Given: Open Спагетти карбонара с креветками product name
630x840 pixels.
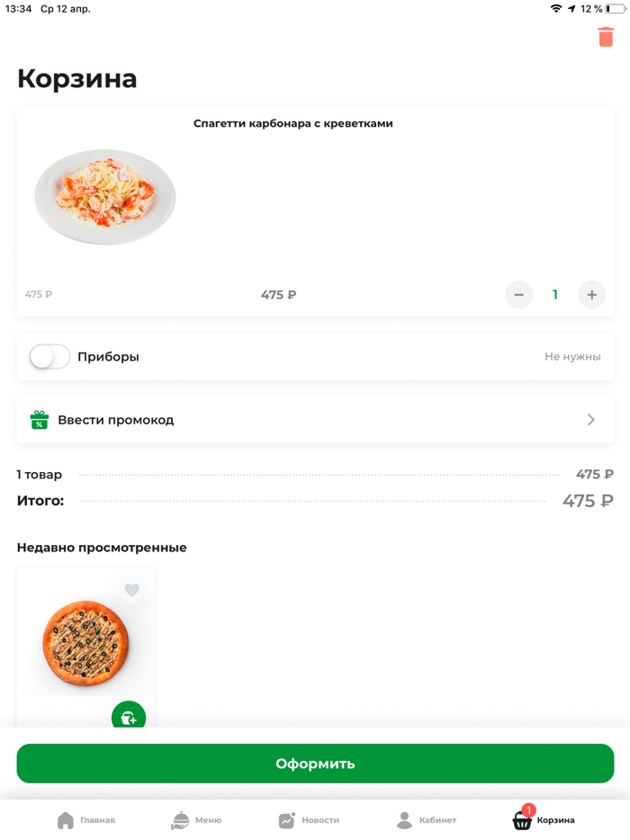Looking at the screenshot, I should (x=293, y=123).
